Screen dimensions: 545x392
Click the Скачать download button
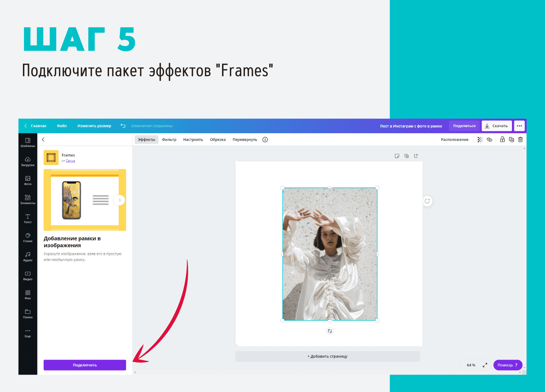coord(497,126)
